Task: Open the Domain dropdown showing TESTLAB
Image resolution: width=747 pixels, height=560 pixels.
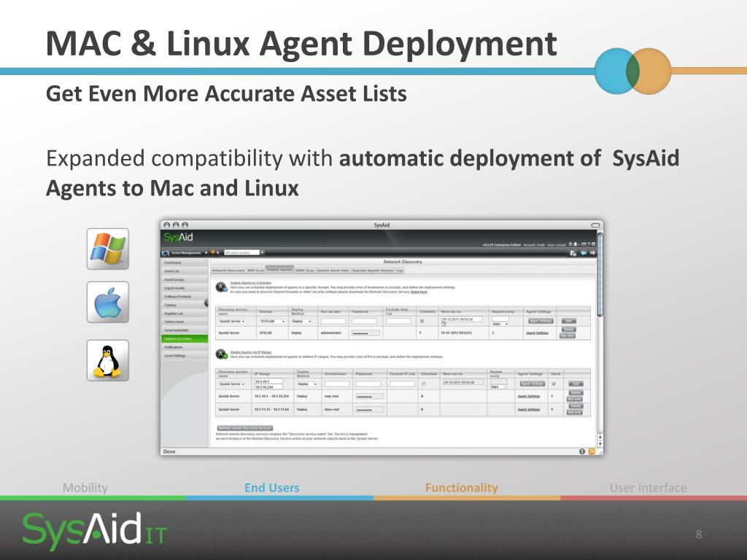Action: [x=273, y=322]
